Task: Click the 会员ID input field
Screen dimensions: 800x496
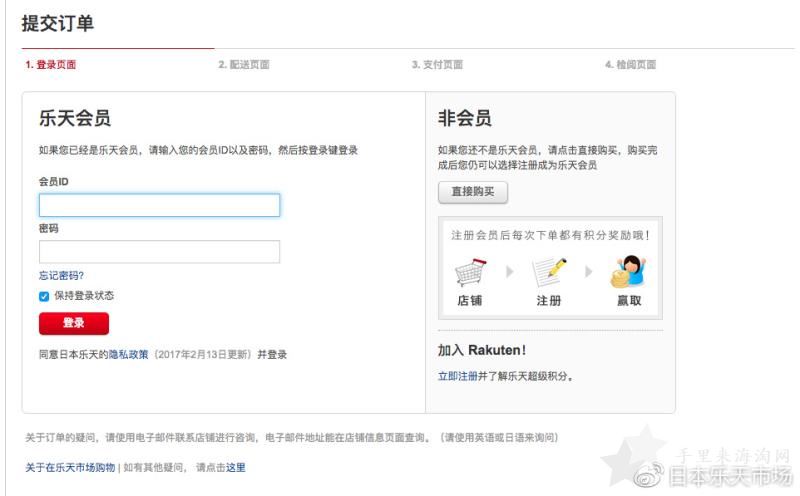Action: click(x=159, y=205)
